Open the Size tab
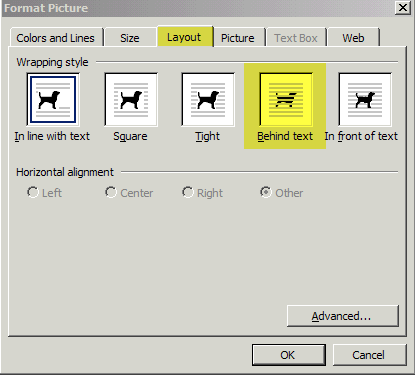The height and width of the screenshot is (375, 415). coord(130,38)
